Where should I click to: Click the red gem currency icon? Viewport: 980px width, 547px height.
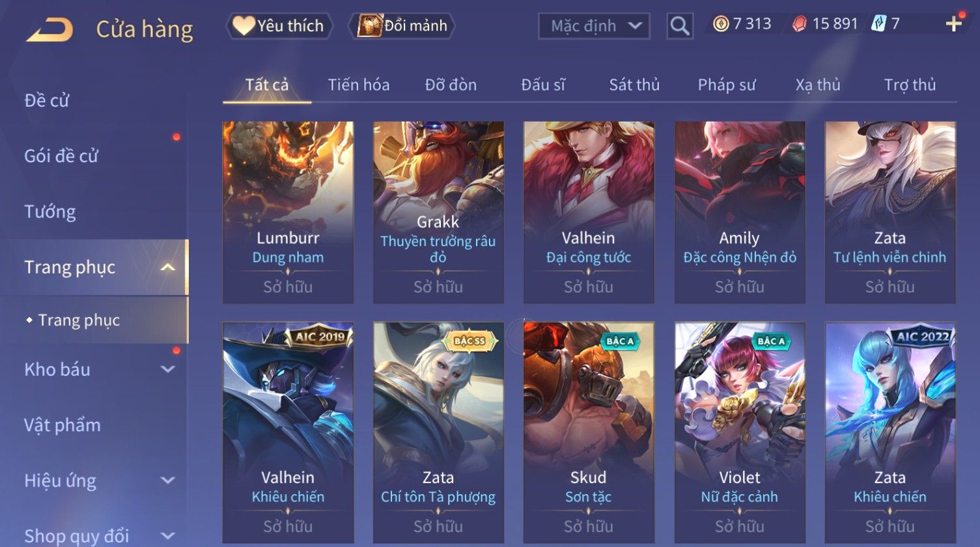799,24
